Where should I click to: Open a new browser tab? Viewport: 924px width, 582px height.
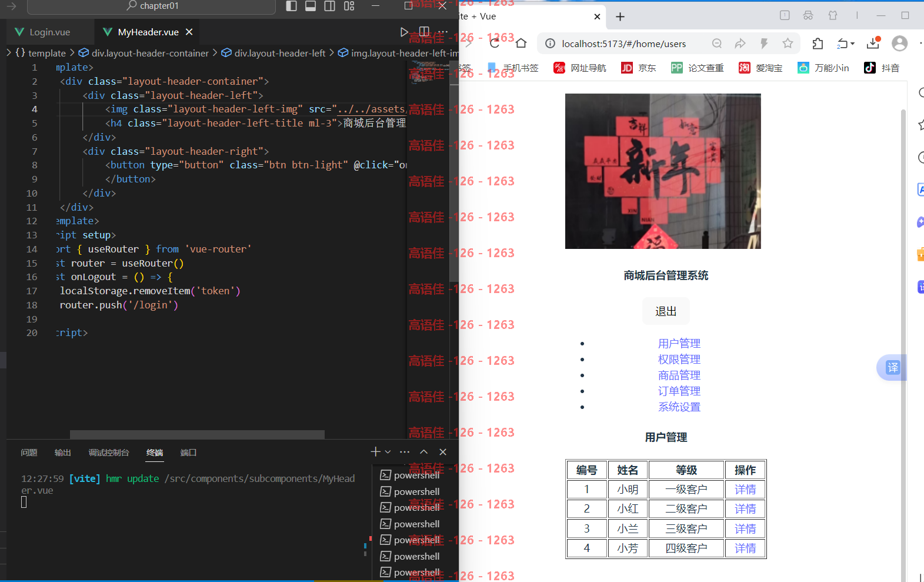point(620,16)
